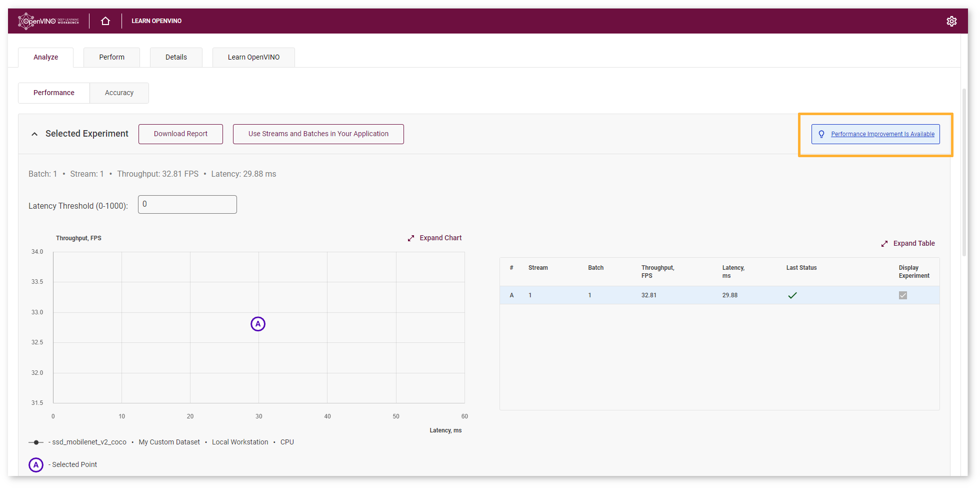Go to the home page icon
Viewport: 980px width, 488px height.
105,21
